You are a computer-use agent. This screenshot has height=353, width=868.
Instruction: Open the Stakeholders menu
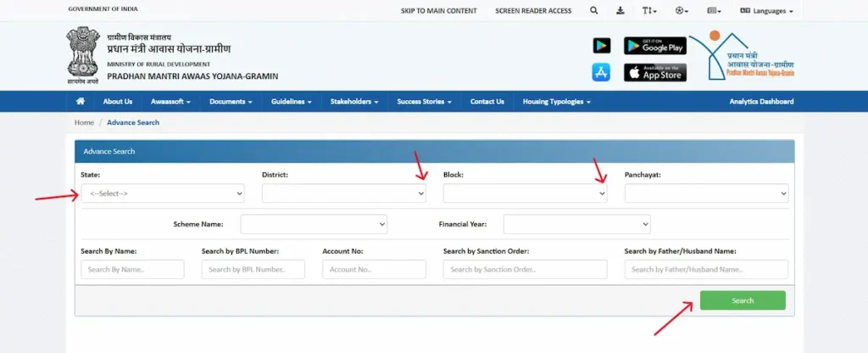pyautogui.click(x=354, y=102)
